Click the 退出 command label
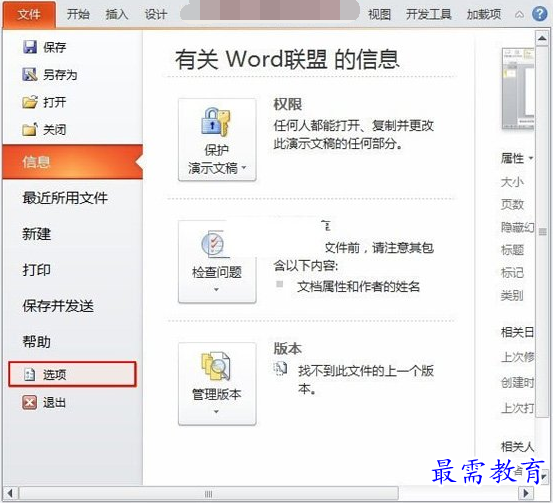The image size is (553, 503). 54,402
